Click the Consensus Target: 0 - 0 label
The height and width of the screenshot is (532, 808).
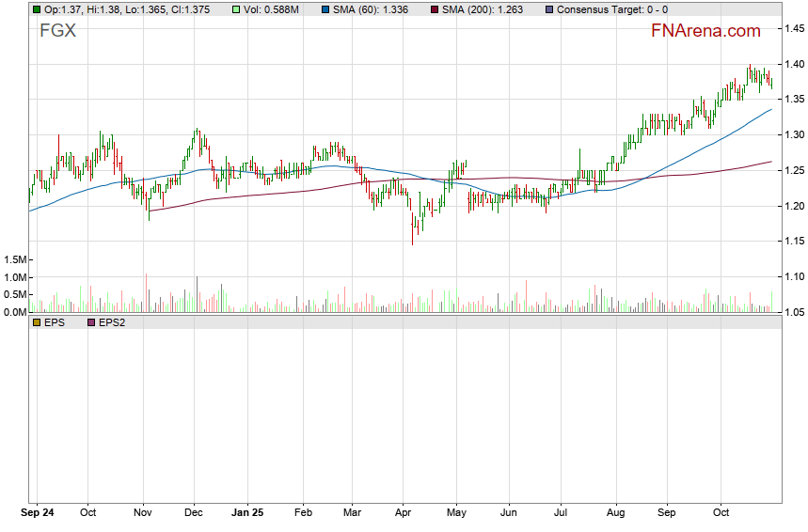pos(612,9)
